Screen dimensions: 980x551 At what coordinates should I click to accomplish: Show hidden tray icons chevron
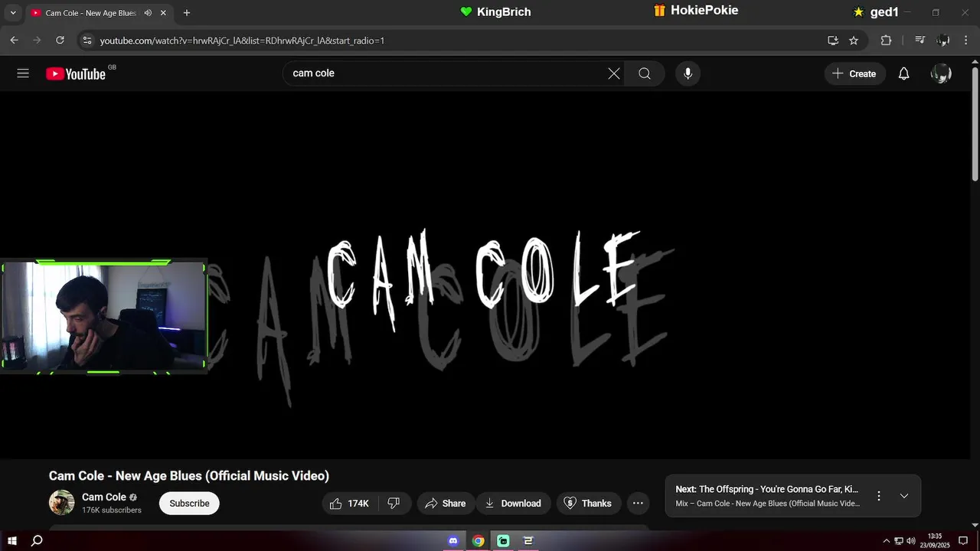[887, 541]
